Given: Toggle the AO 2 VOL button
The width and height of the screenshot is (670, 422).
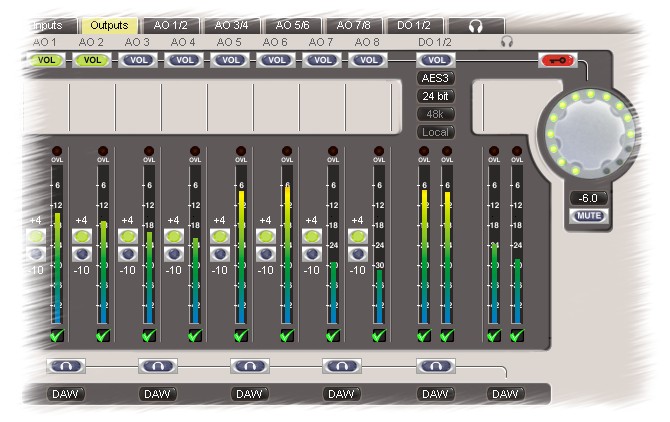Looking at the screenshot, I should pos(92,60).
